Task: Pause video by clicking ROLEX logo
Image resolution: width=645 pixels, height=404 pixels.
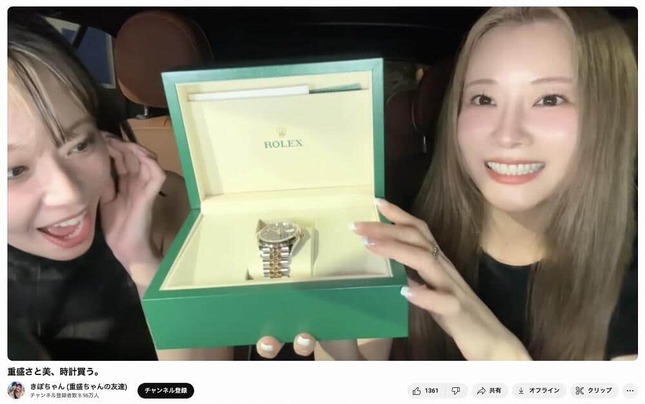Action: [x=283, y=140]
